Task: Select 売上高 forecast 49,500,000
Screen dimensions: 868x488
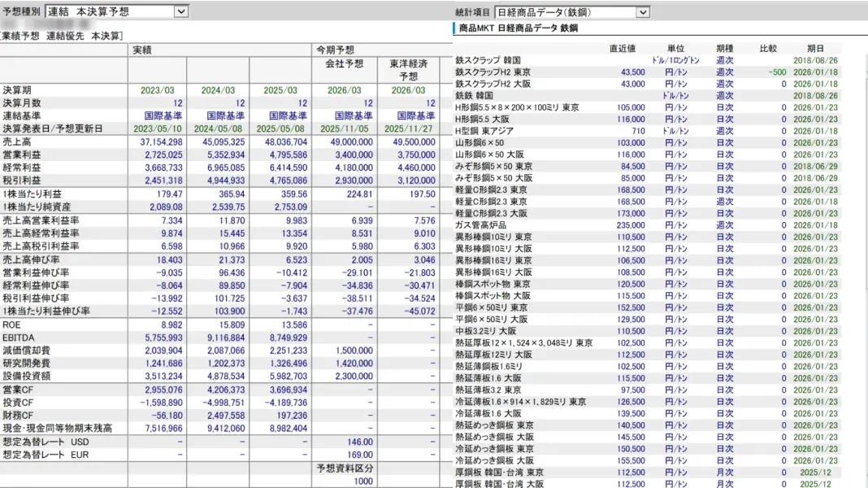Action: (x=412, y=142)
